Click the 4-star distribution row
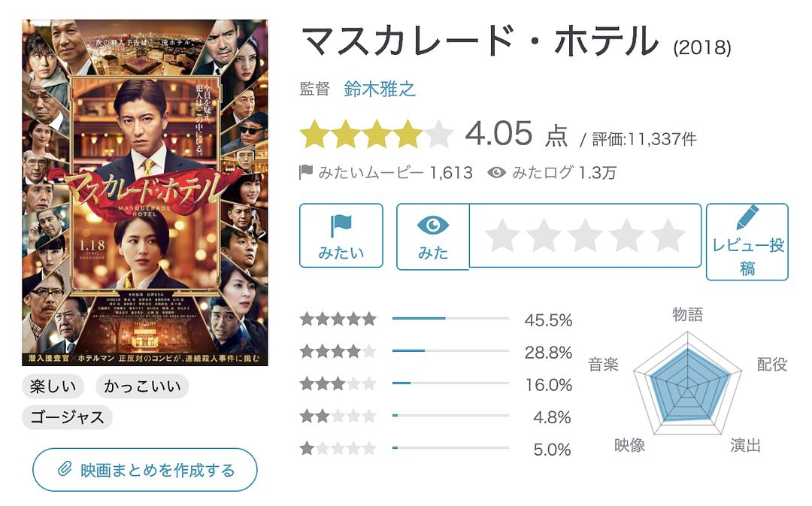812x506 pixels. (436, 351)
